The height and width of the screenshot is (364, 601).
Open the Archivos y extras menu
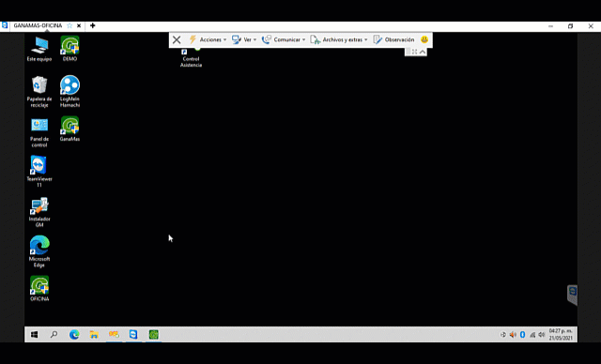(x=339, y=39)
